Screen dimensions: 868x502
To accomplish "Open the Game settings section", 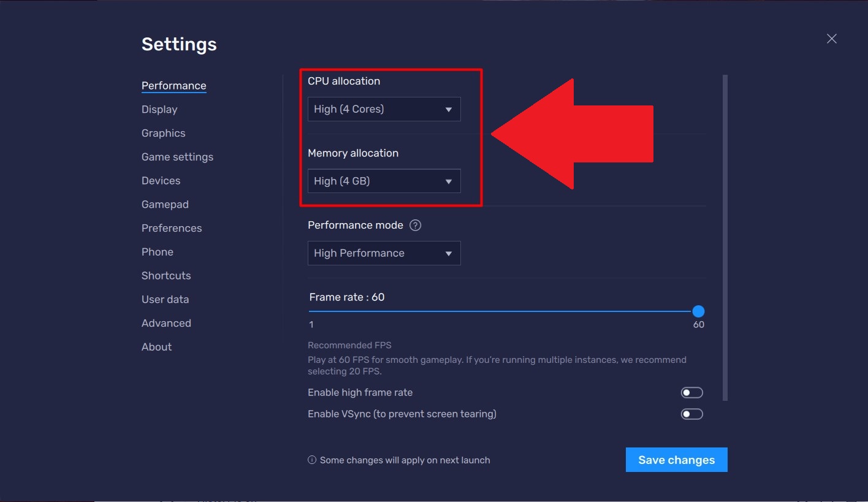I will pos(177,157).
